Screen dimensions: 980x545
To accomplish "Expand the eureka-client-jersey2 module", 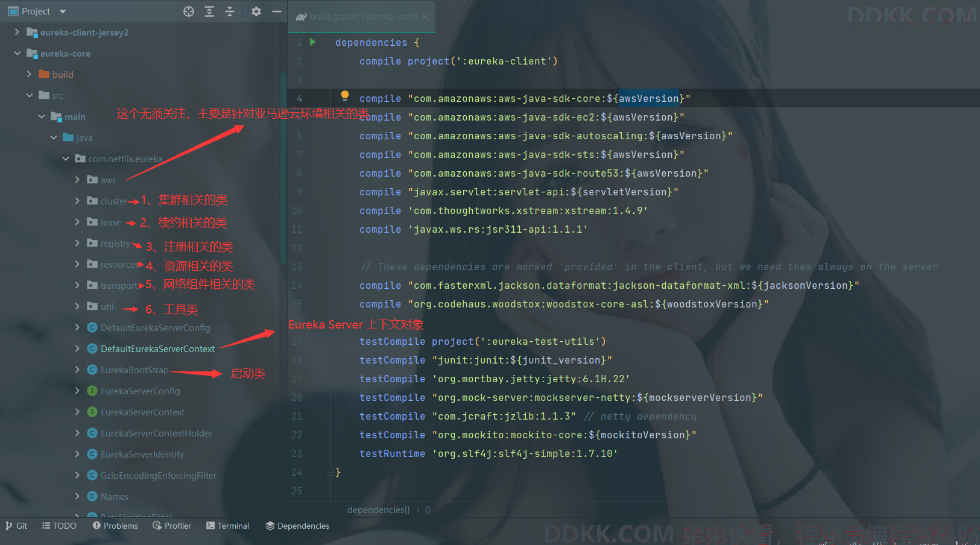I will [17, 32].
